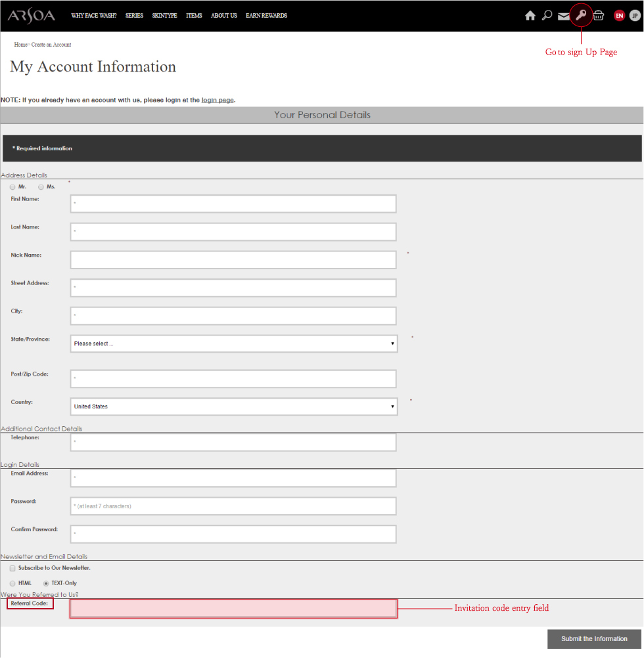Choose HTML email format radio
Screen dimensions: 644x658
[12, 583]
